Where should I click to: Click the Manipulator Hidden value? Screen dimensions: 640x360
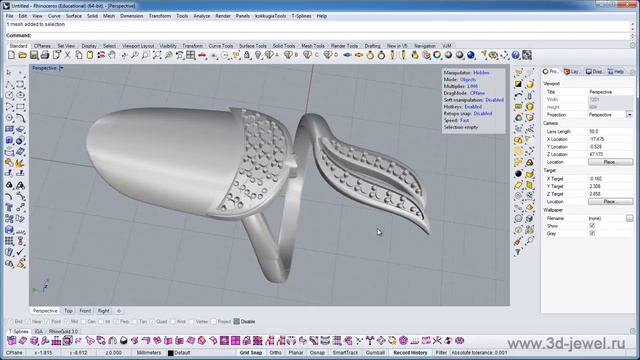481,73
